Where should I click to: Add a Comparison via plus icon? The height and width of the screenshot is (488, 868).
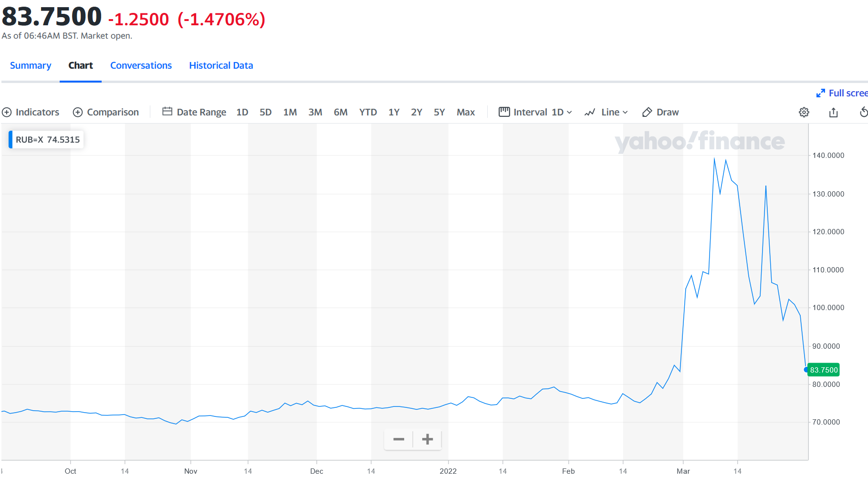tap(78, 112)
